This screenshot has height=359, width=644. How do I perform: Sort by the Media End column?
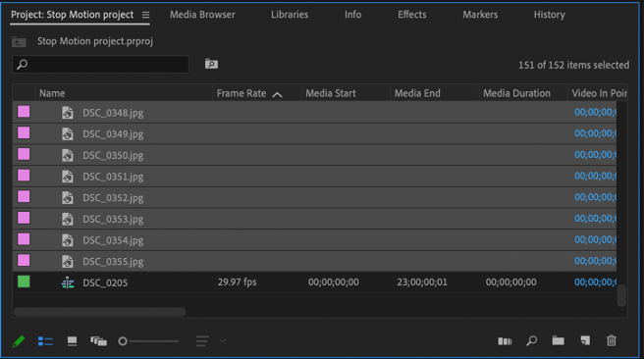click(417, 93)
